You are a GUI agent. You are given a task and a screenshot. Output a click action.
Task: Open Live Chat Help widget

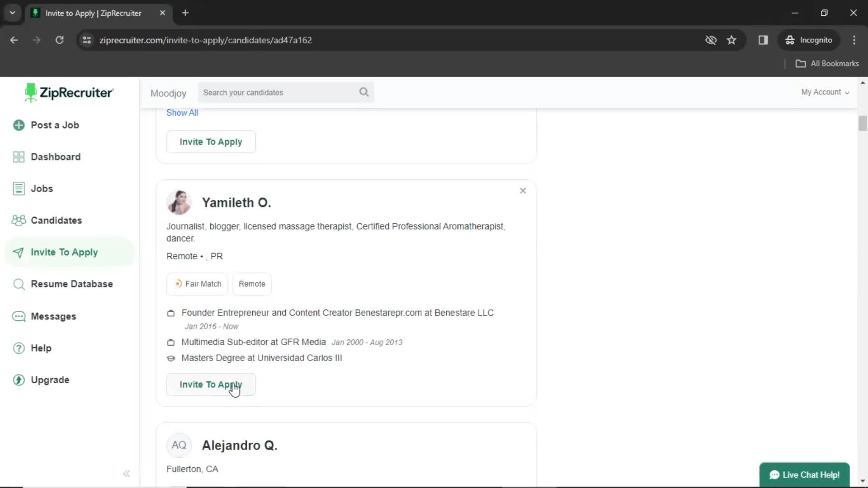pyautogui.click(x=805, y=475)
